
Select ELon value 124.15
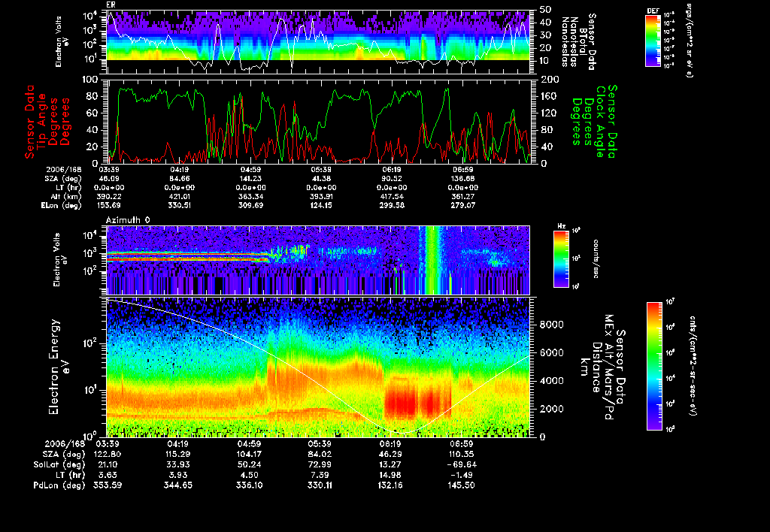pyautogui.click(x=321, y=205)
